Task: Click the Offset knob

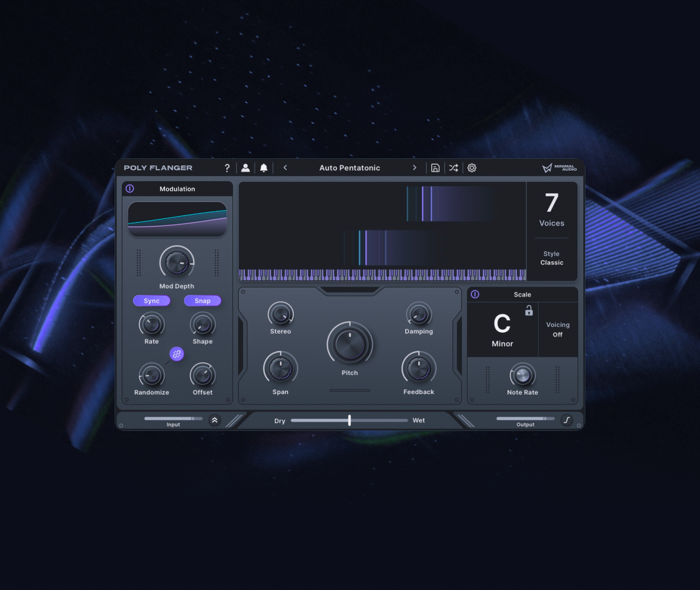Action: [202, 375]
